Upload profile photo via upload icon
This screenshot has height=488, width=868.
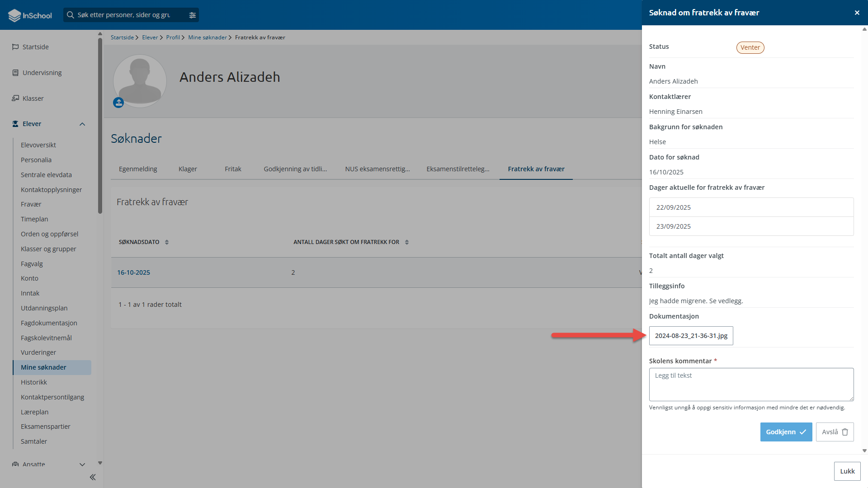(x=118, y=103)
